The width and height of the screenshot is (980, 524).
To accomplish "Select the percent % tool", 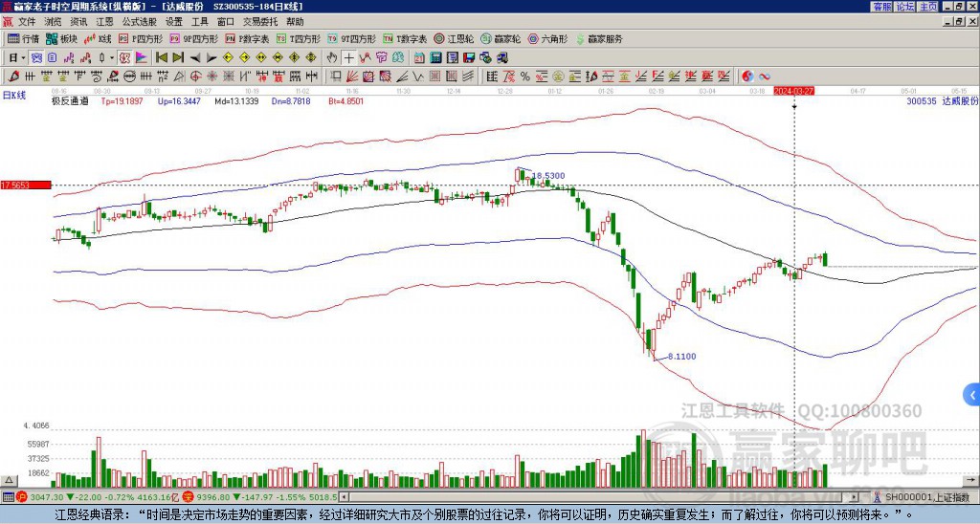I will 525,76.
